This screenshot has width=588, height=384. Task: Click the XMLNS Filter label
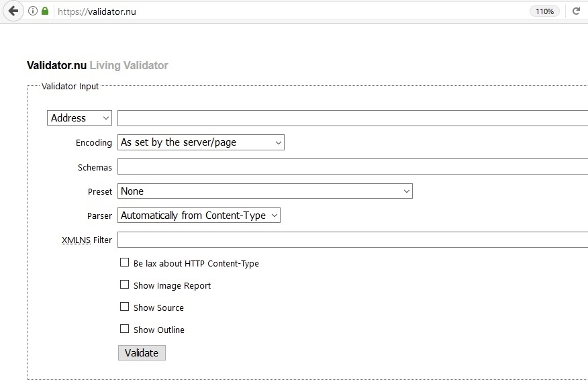[x=87, y=240]
